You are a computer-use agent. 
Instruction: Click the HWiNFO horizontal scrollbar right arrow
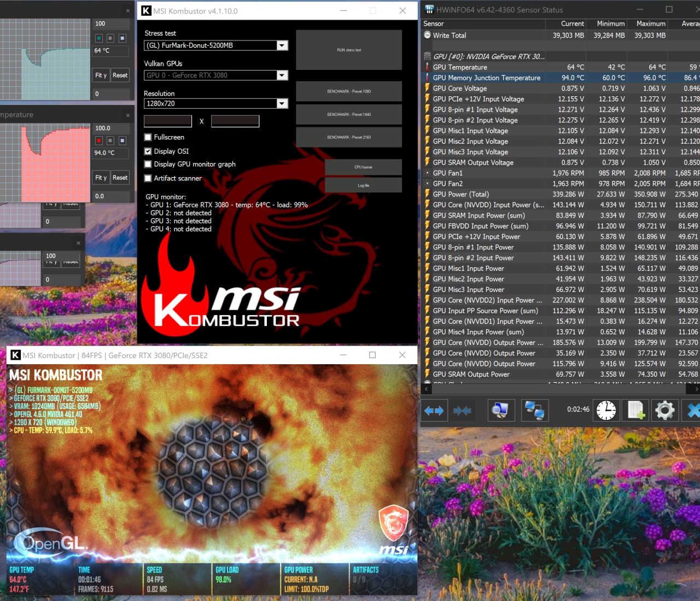point(696,389)
